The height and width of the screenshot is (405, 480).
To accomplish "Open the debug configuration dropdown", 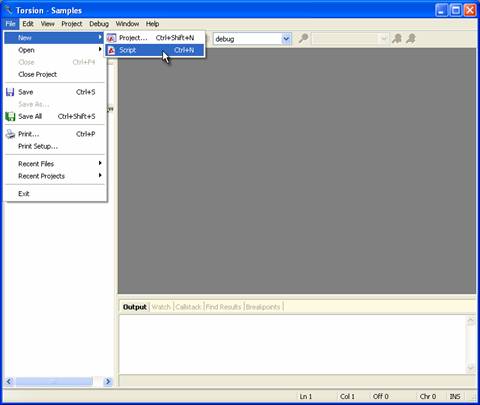I will coord(286,39).
